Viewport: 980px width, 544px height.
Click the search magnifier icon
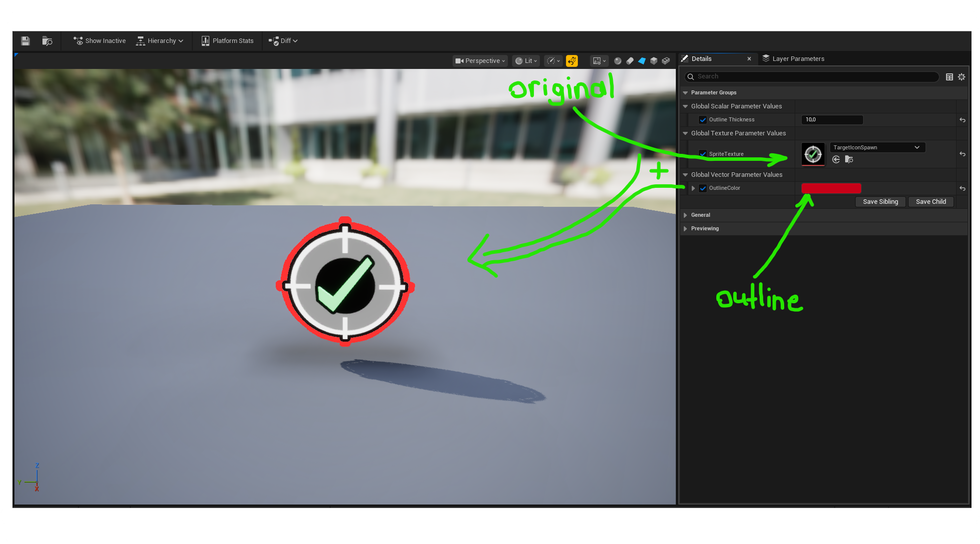pos(691,77)
